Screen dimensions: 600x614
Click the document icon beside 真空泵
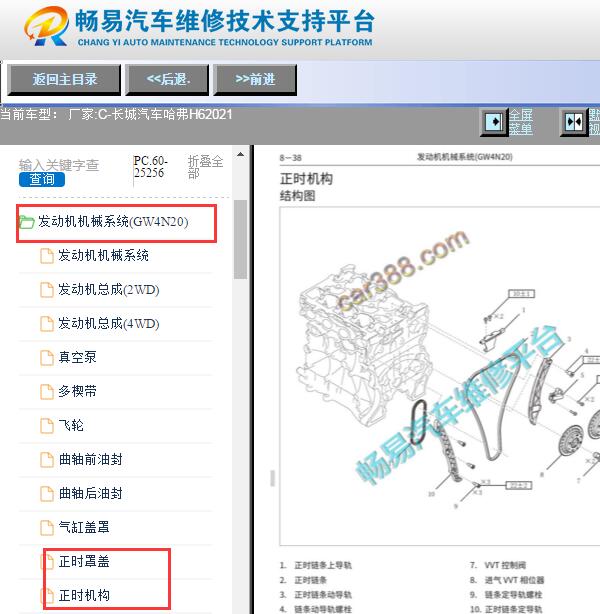(x=47, y=358)
